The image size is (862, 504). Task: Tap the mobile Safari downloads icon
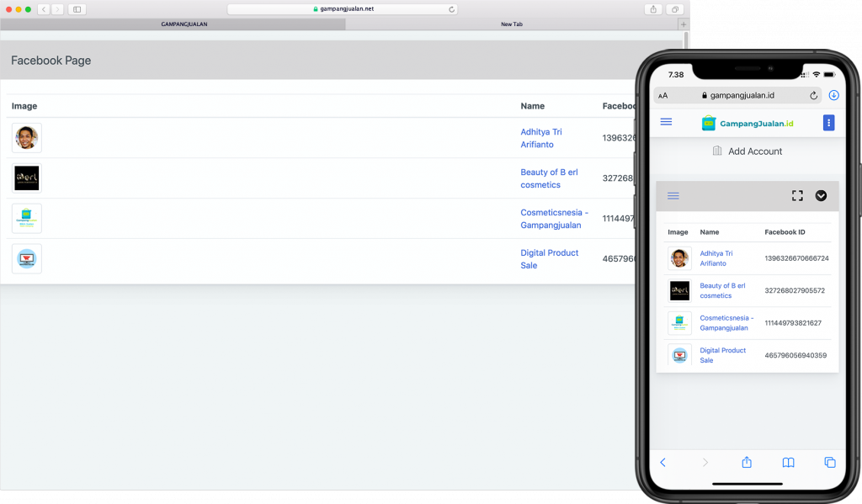833,96
